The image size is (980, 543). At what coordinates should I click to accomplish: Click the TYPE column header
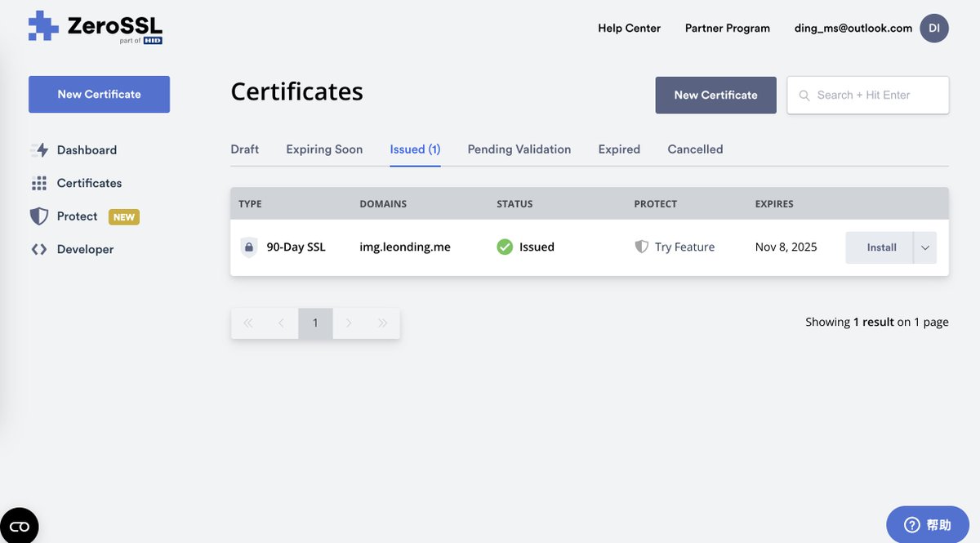[250, 203]
